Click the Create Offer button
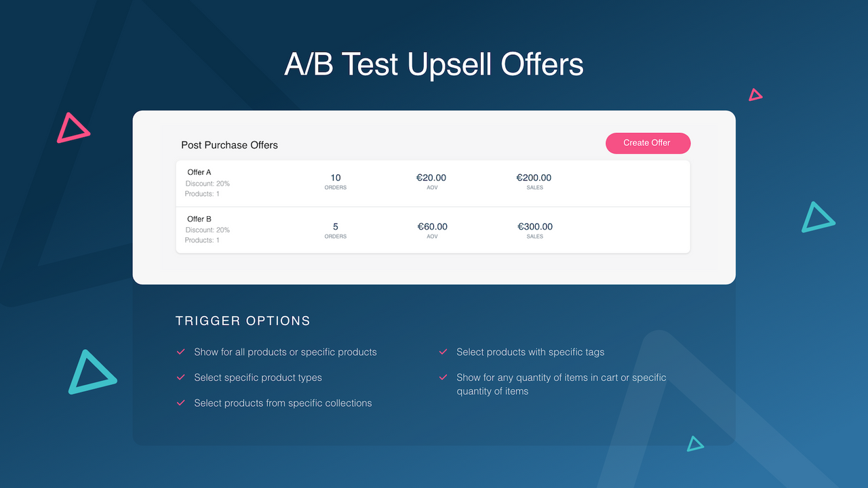This screenshot has height=488, width=868. click(648, 143)
